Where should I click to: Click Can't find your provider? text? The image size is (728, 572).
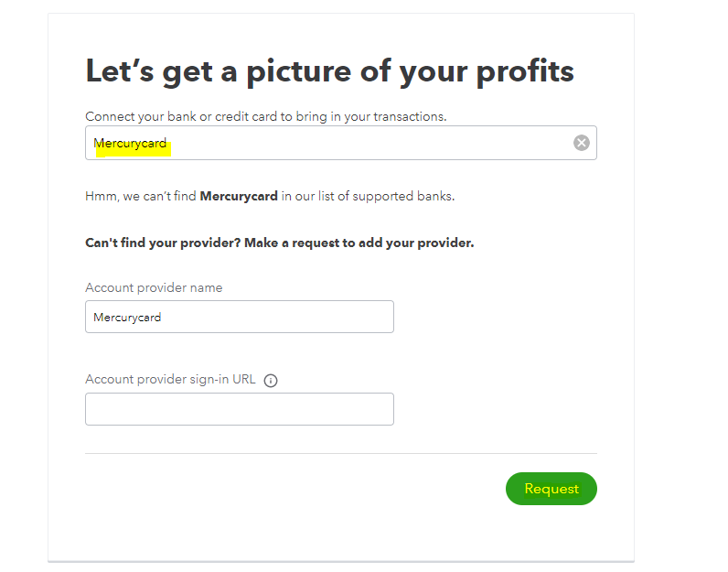point(163,243)
